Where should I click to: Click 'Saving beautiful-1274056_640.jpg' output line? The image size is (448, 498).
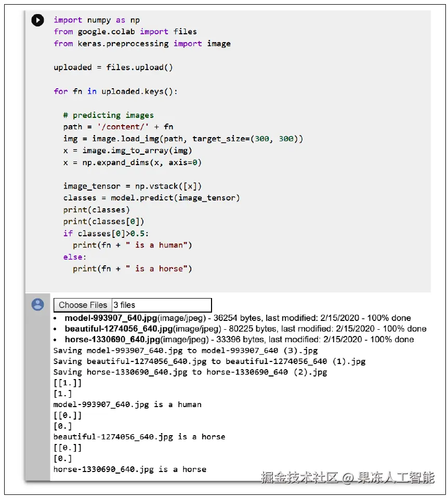pyautogui.click(x=209, y=361)
